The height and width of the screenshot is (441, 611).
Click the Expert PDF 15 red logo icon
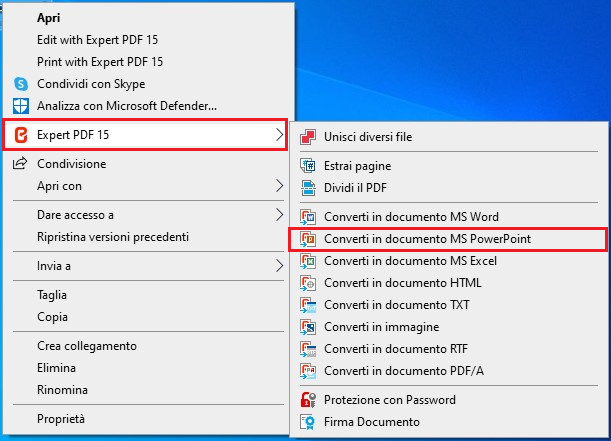click(x=21, y=135)
